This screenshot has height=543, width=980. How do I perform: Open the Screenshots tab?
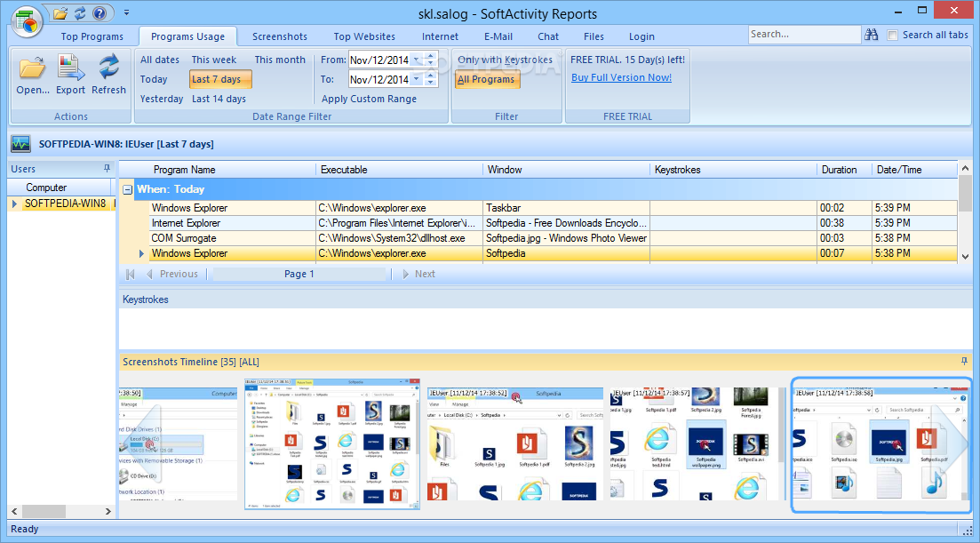click(x=279, y=36)
